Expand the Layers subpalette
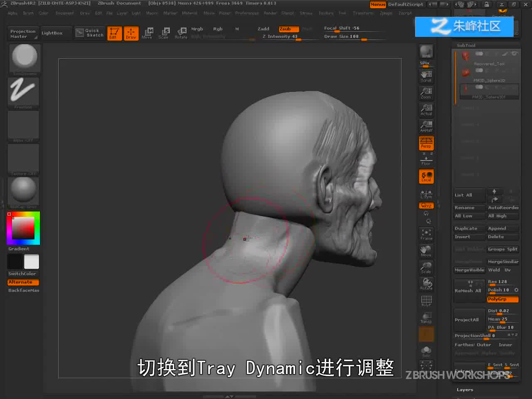 point(465,390)
